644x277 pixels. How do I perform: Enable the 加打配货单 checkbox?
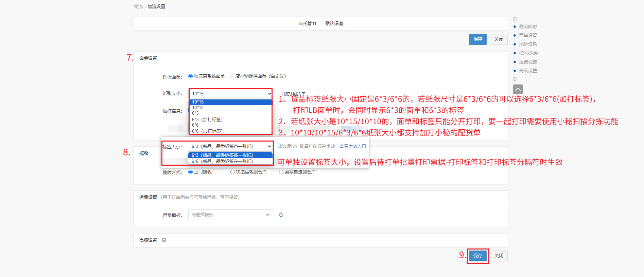tap(280, 94)
